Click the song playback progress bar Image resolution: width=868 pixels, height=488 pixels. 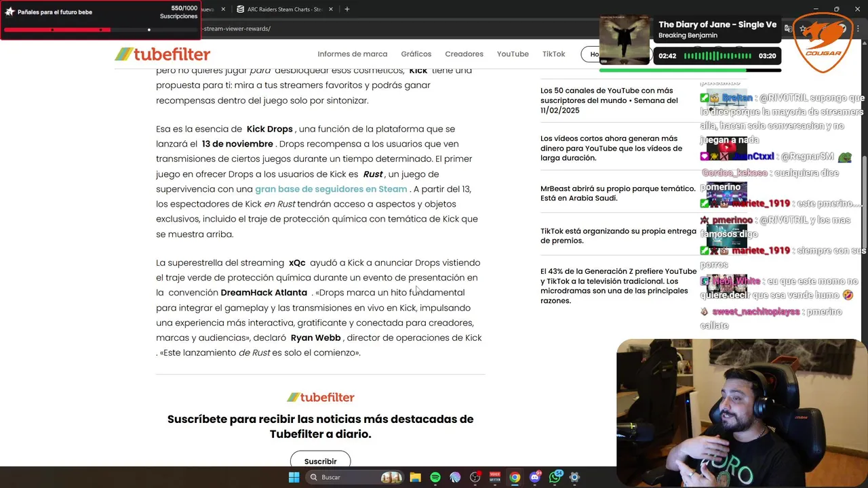pyautogui.click(x=690, y=70)
